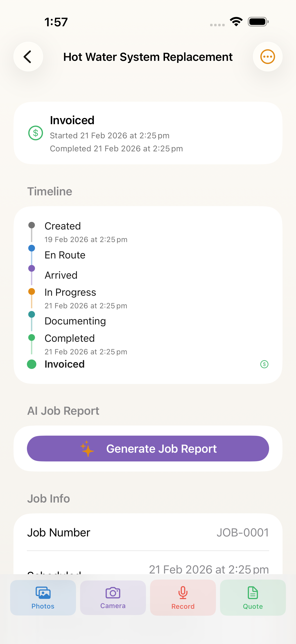Tap the In Progress timeline dot
Viewport: 296px width, 644px height.
[31, 291]
